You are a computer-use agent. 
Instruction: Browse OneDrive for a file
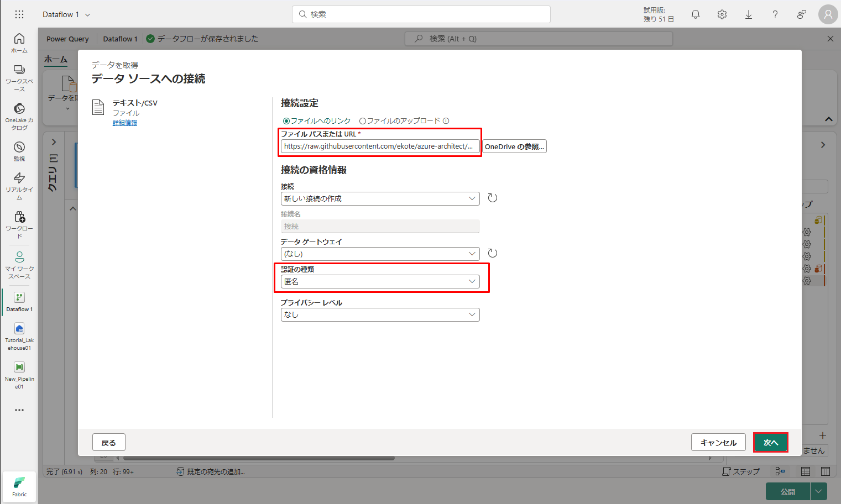515,146
